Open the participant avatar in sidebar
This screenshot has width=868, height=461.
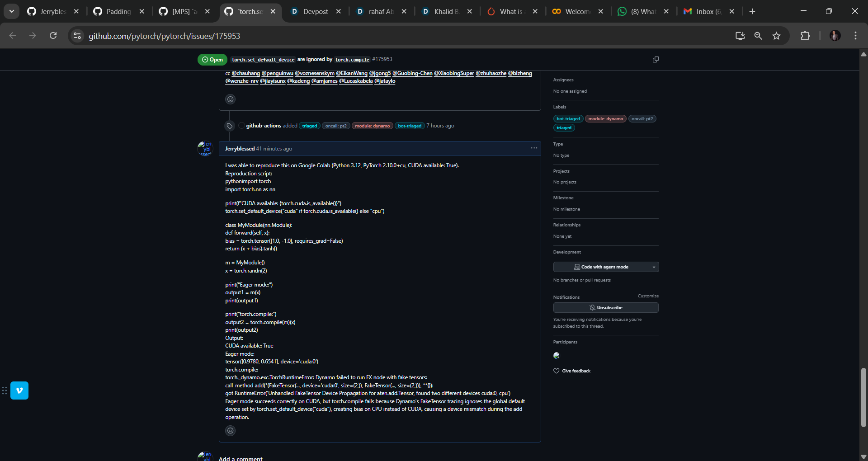click(x=557, y=356)
